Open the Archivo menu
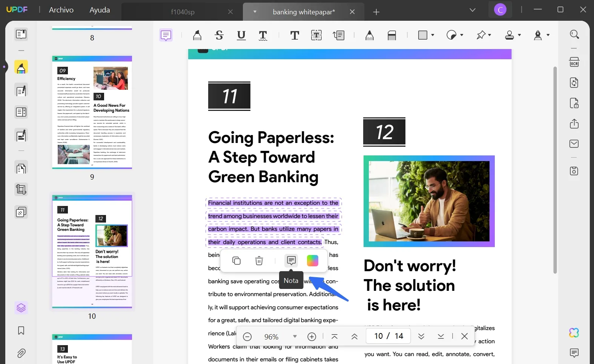The image size is (594, 364). [x=61, y=10]
